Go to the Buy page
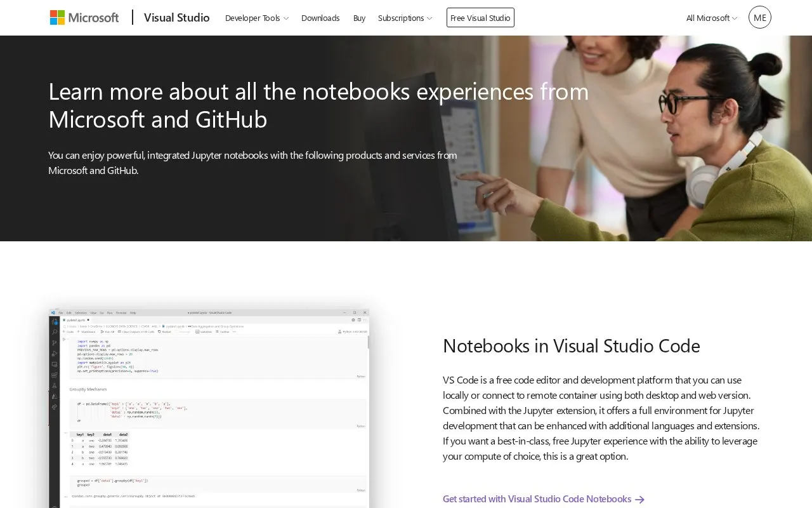Screen dimensions: 812x508 point(359,18)
